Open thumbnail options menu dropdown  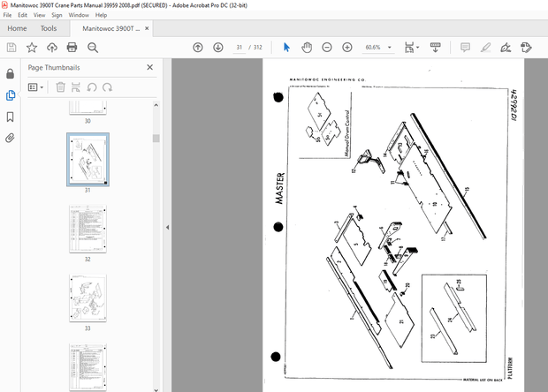tap(35, 87)
